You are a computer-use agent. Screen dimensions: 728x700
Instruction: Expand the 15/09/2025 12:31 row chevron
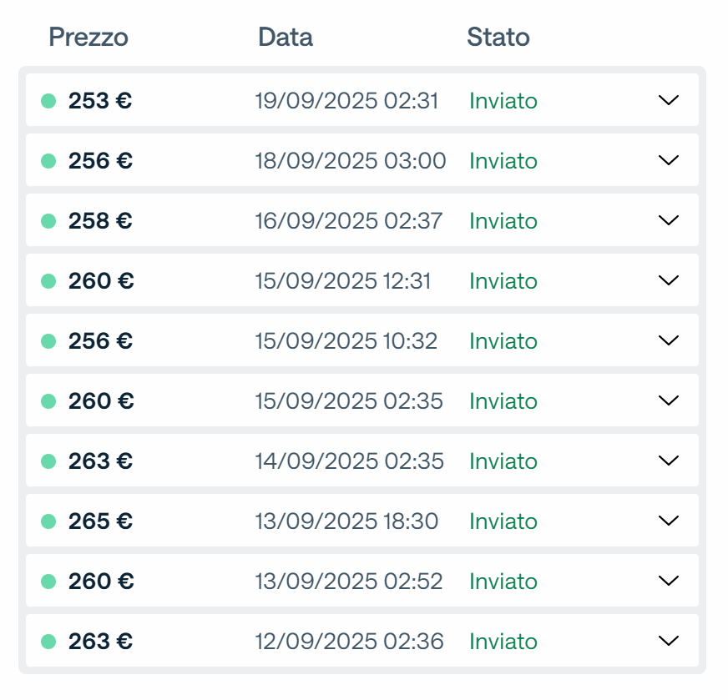669,280
